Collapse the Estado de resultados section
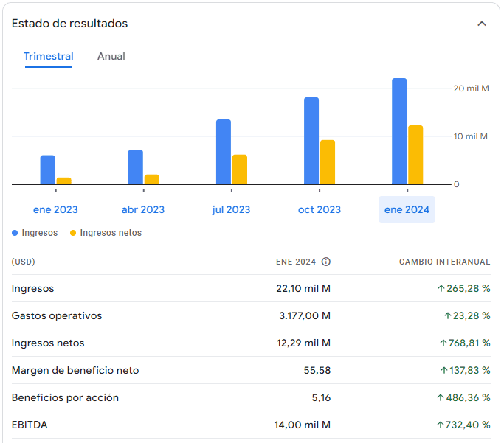Viewport: 504px width, 443px height. [x=482, y=24]
